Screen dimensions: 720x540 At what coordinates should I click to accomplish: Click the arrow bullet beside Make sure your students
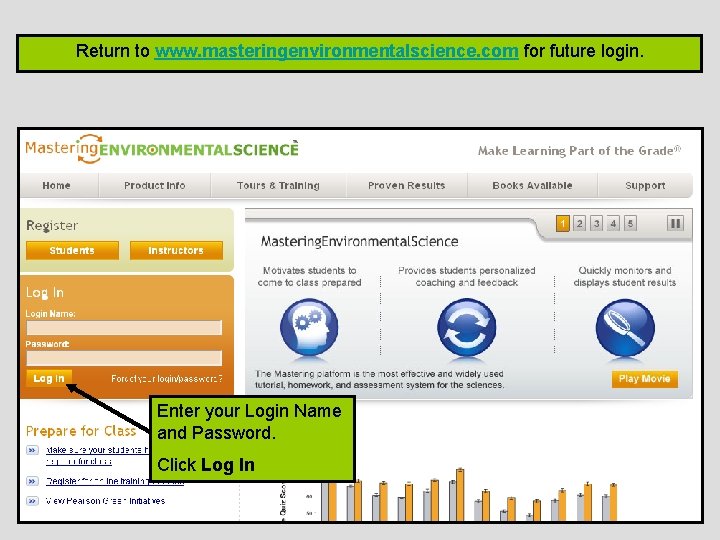[x=32, y=450]
